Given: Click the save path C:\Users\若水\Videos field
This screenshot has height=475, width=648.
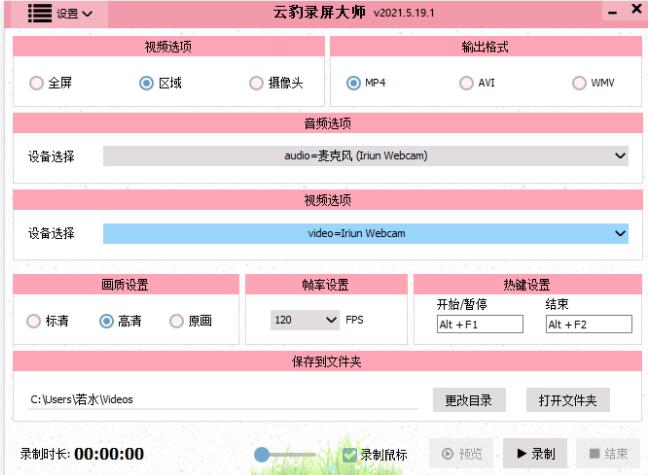Looking at the screenshot, I should pyautogui.click(x=223, y=399).
